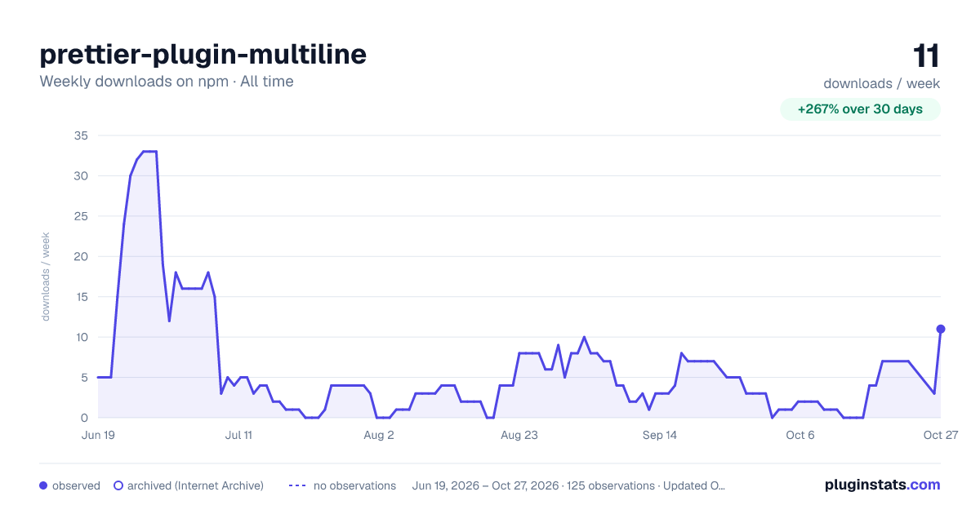Click the 'archived (Internet Archive)' legend label

coord(195,485)
